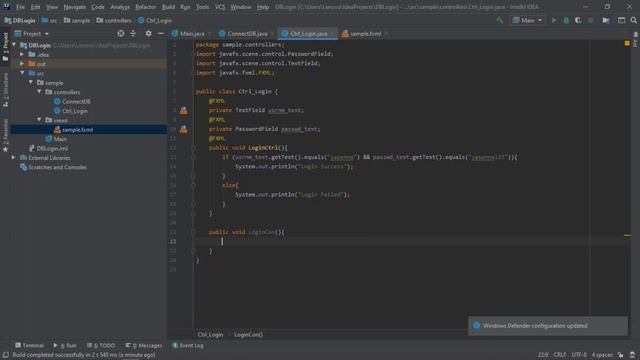
Task: Select Scratches and Consoles
Action: point(57,167)
